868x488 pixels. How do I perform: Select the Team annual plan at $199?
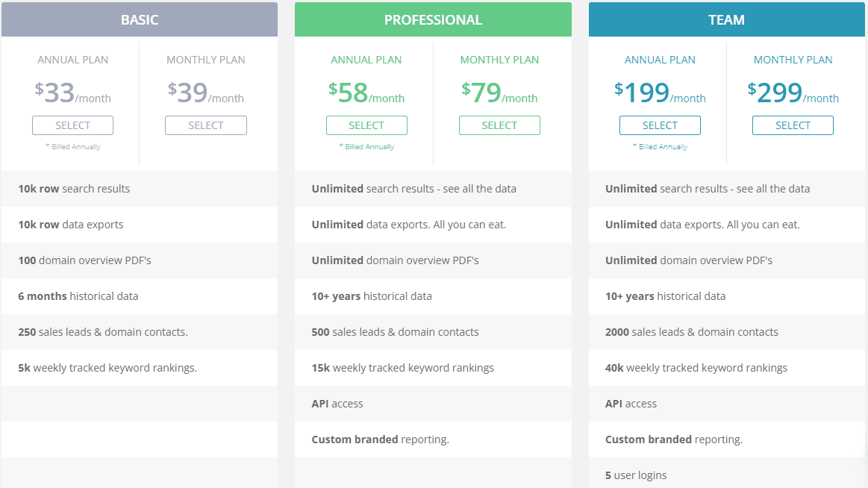pyautogui.click(x=660, y=125)
